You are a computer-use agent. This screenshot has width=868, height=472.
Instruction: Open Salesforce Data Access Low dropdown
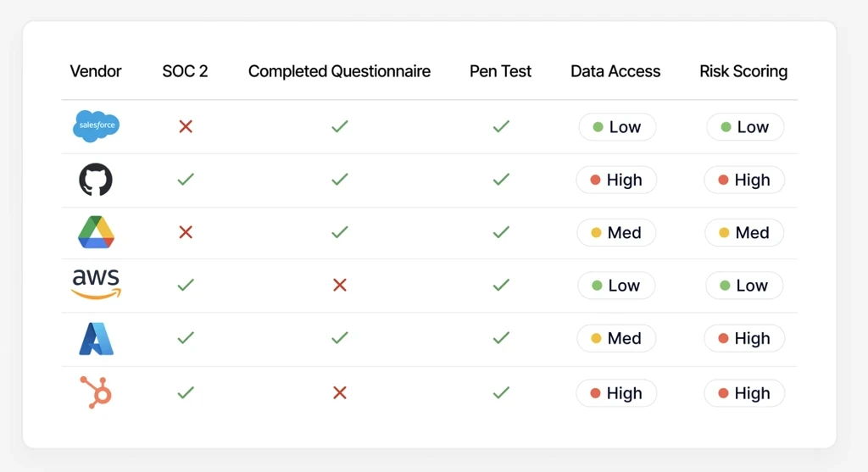coord(617,127)
